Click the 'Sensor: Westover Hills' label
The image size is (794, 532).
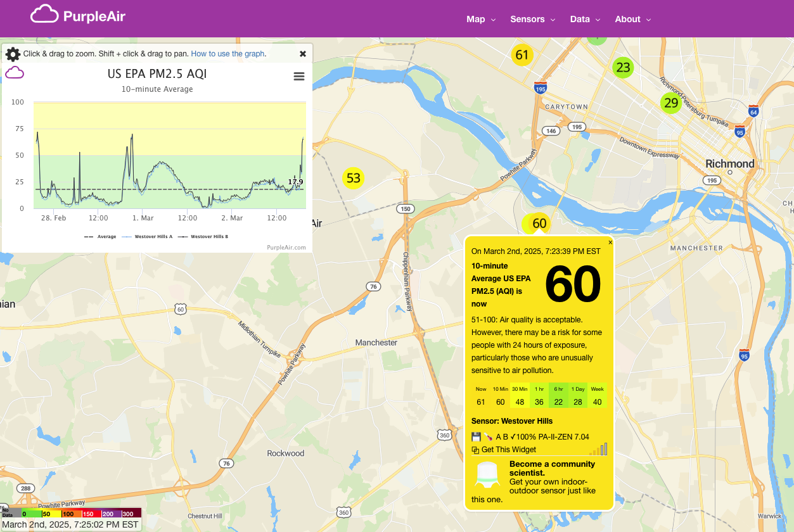point(512,421)
